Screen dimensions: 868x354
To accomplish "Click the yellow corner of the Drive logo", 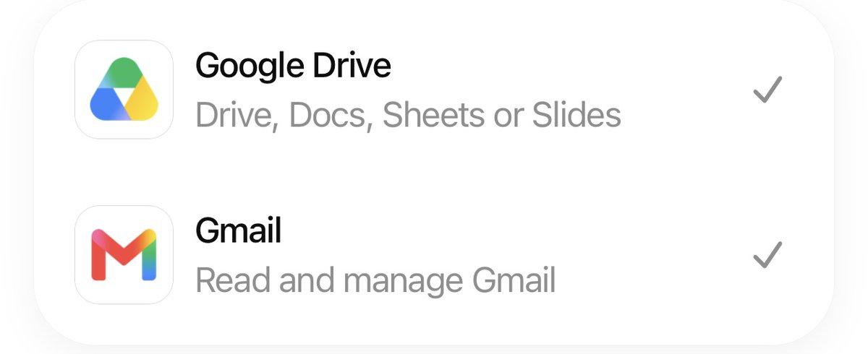I will click(x=147, y=106).
